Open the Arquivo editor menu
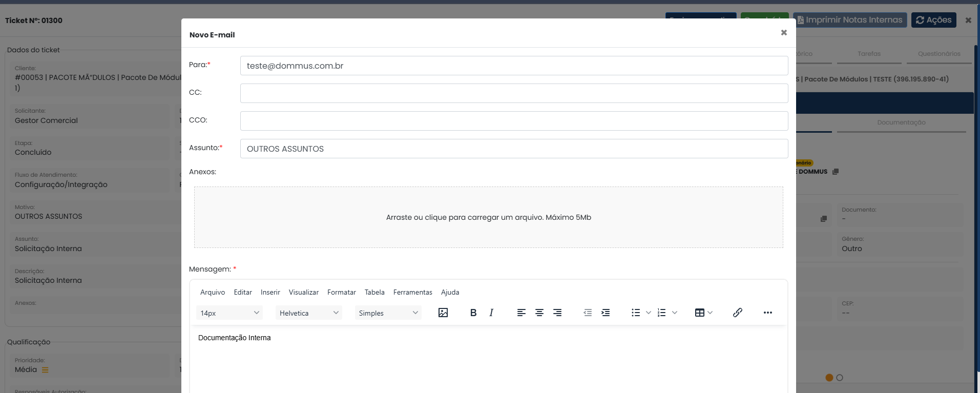 [x=213, y=292]
